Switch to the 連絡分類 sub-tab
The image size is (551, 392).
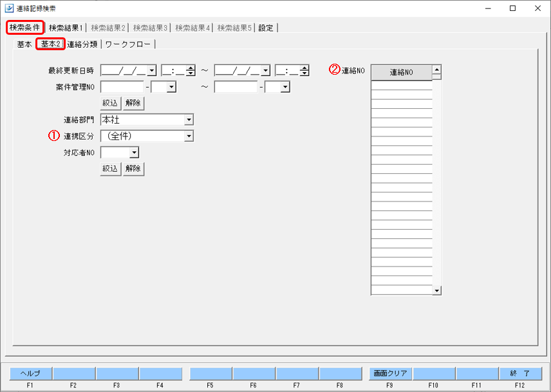coord(82,44)
